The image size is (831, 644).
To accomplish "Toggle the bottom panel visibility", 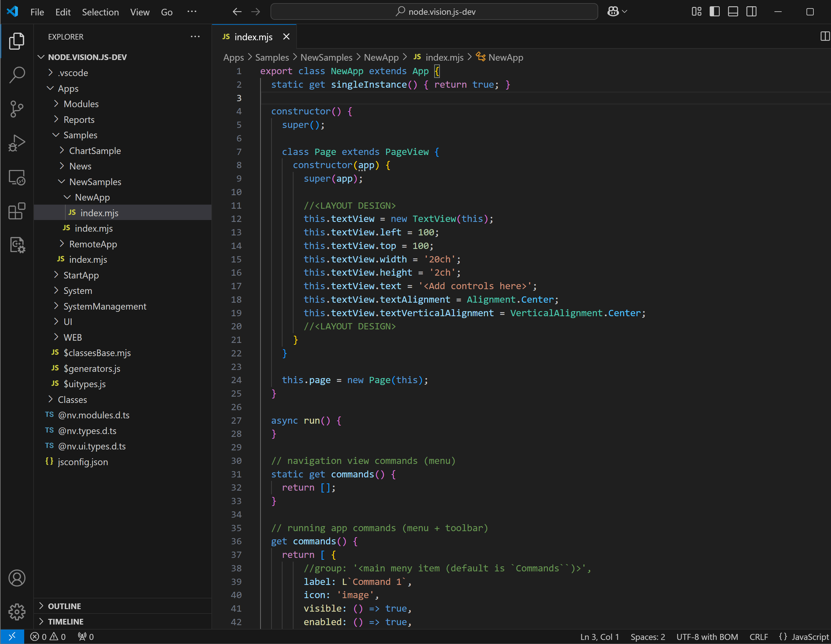I will [x=733, y=11].
